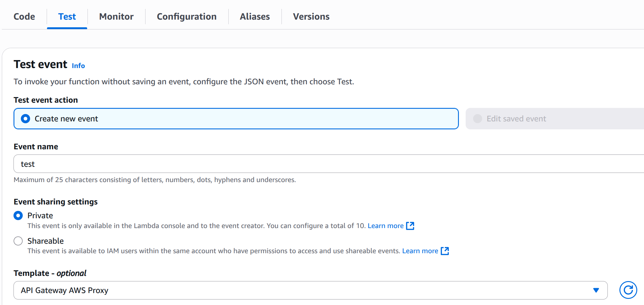Image resolution: width=644 pixels, height=305 pixels.
Task: Choose Shareable event sharing setting
Action: point(18,241)
